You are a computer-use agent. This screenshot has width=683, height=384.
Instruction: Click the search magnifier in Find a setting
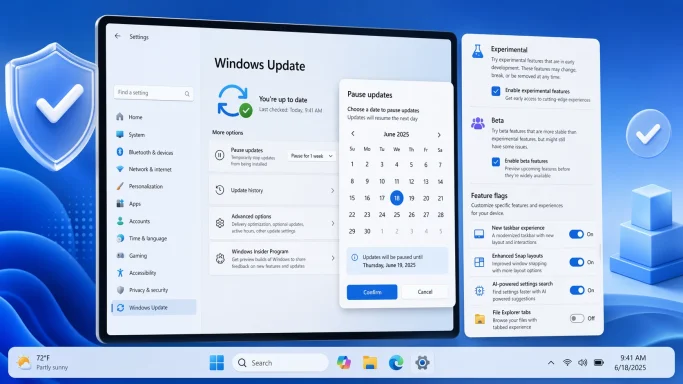187,94
